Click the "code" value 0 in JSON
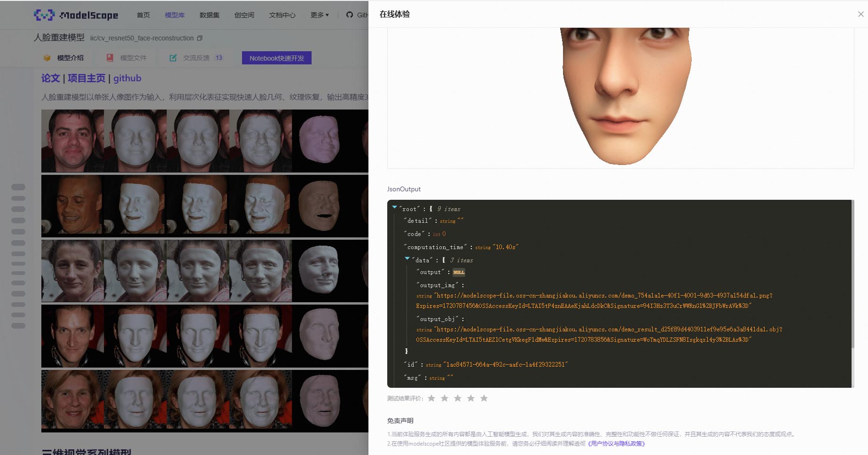 coord(444,234)
